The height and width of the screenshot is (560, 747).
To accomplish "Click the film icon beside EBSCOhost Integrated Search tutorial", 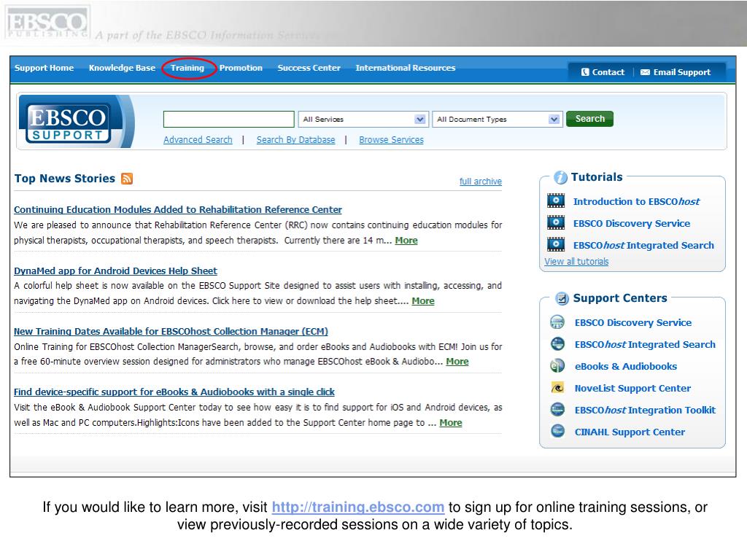I will (555, 245).
